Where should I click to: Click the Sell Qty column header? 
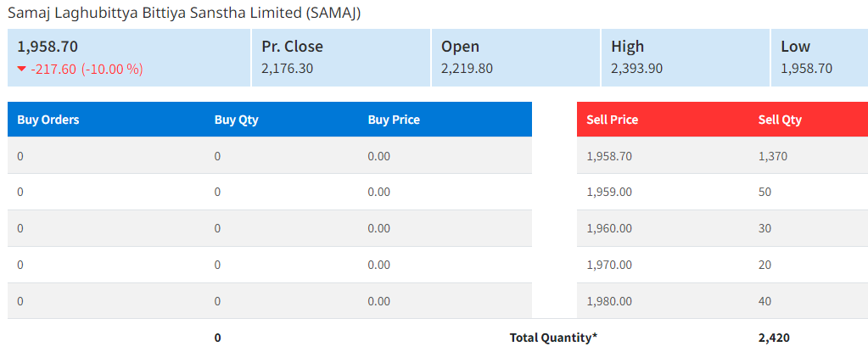pyautogui.click(x=780, y=120)
